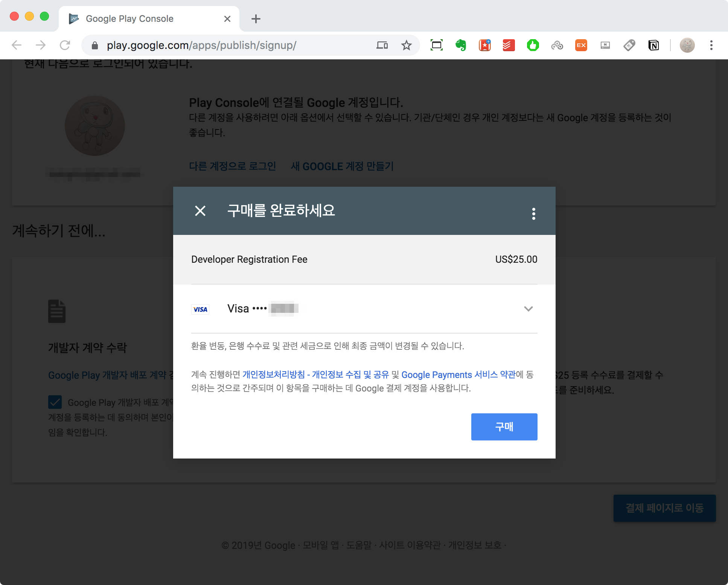Screen dimensions: 728x585
Task: Click the blue 구매 purchase button
Action: pos(504,427)
